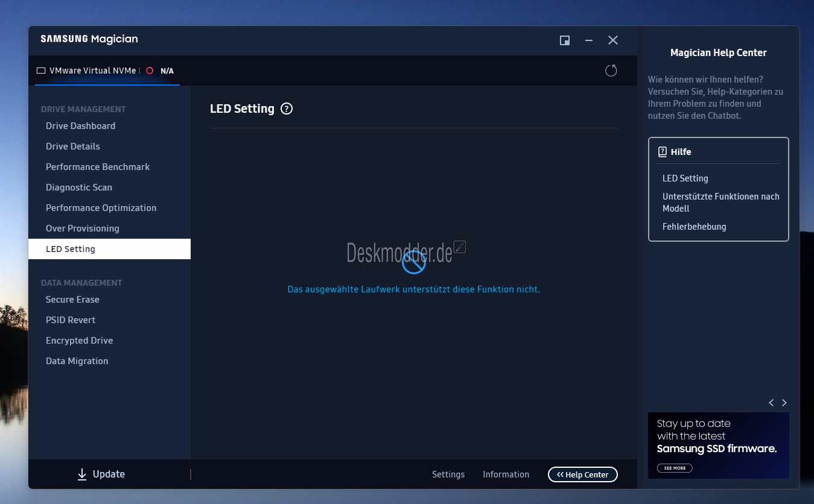Click the DRIVE MANAGEMENT section header
The image size is (814, 504).
click(83, 109)
